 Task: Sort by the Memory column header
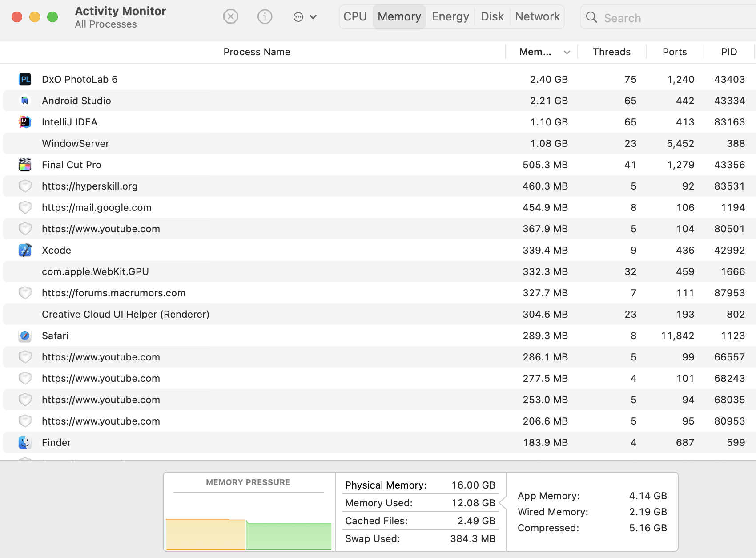click(x=535, y=52)
